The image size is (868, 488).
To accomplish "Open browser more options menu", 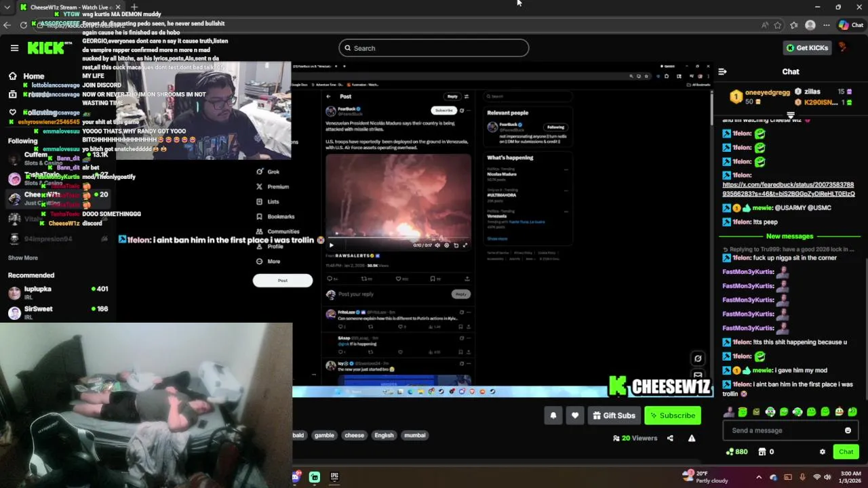I will (x=827, y=25).
